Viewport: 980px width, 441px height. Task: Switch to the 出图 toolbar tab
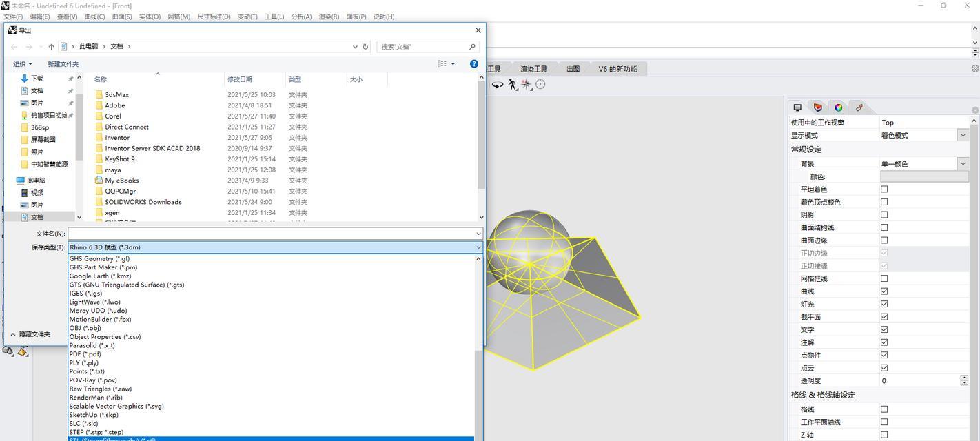click(x=573, y=69)
